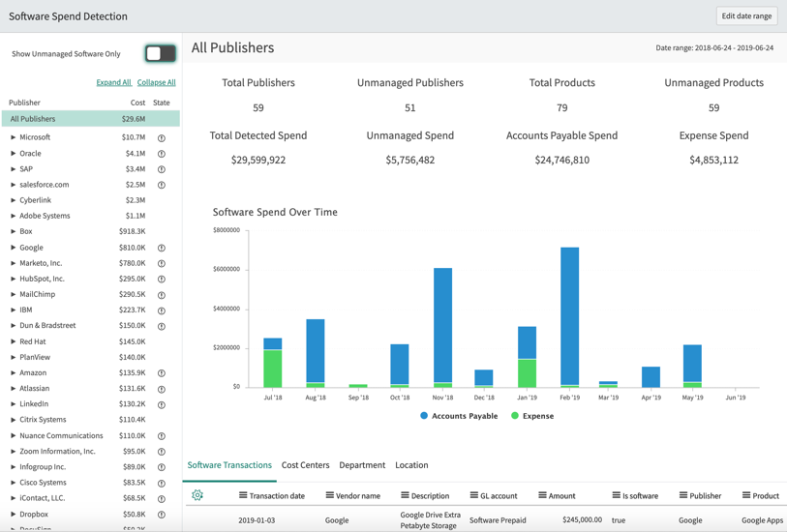The image size is (787, 532).
Task: Click the state icon for SAP
Action: click(x=162, y=169)
